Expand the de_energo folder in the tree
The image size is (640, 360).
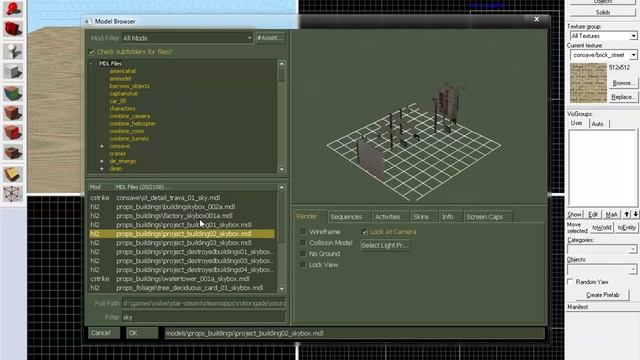coord(102,161)
